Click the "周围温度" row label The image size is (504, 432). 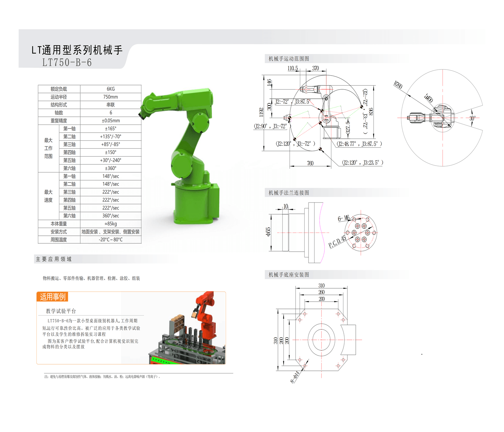(59, 239)
